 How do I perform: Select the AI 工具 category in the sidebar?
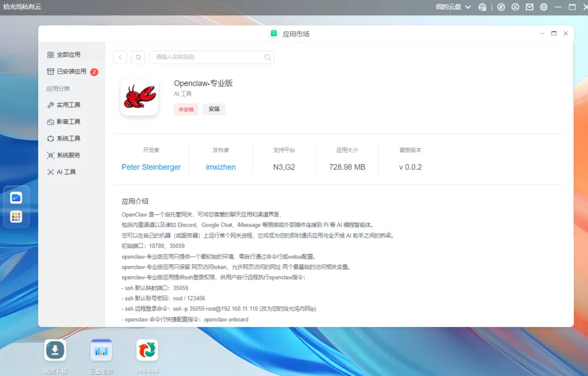click(62, 172)
